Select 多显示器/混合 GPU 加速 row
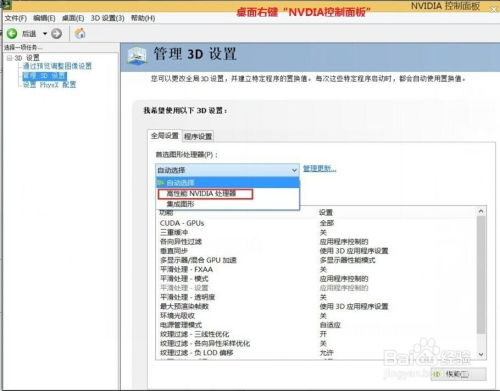This screenshot has width=500, height=391. pyautogui.click(x=317, y=260)
